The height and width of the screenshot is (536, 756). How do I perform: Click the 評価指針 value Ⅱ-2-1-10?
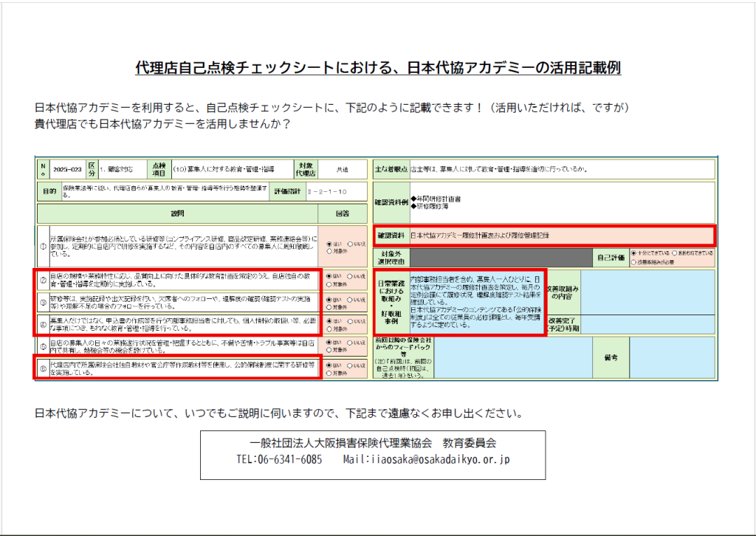(327, 192)
